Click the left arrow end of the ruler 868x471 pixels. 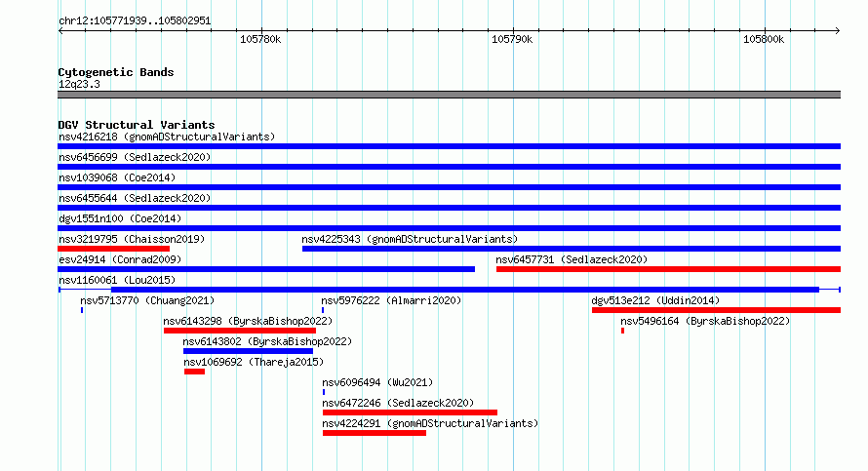click(x=60, y=30)
